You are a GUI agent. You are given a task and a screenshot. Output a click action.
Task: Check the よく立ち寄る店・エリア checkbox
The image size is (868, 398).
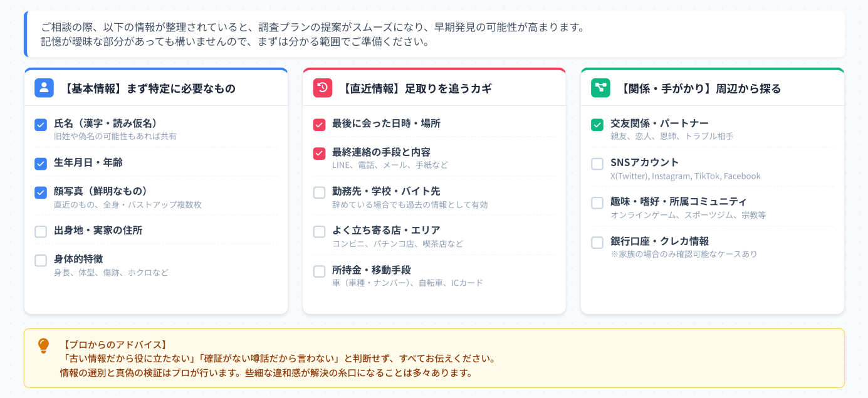(x=319, y=231)
